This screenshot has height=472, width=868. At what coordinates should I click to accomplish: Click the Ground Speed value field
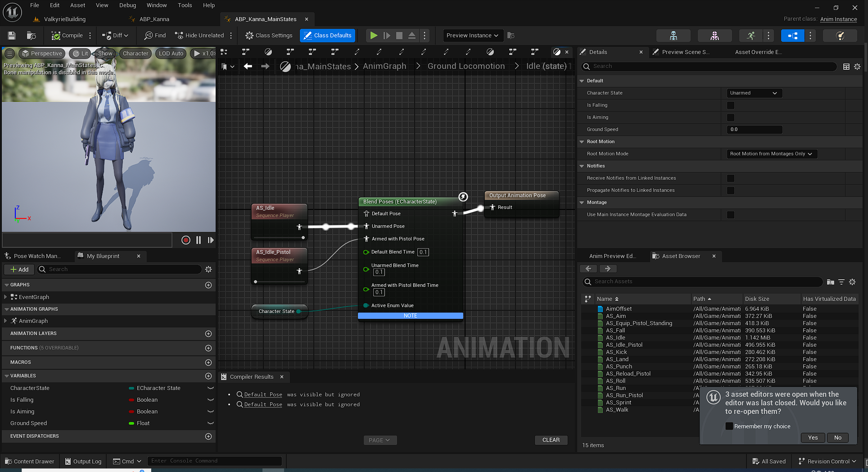pos(754,130)
